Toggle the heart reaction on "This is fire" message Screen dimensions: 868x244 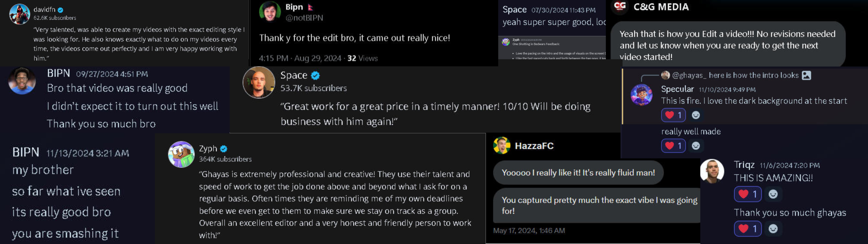click(673, 115)
